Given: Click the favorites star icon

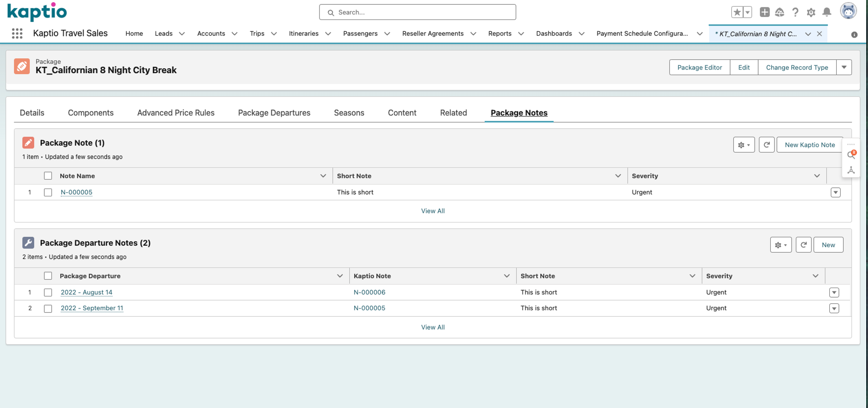Looking at the screenshot, I should [736, 12].
